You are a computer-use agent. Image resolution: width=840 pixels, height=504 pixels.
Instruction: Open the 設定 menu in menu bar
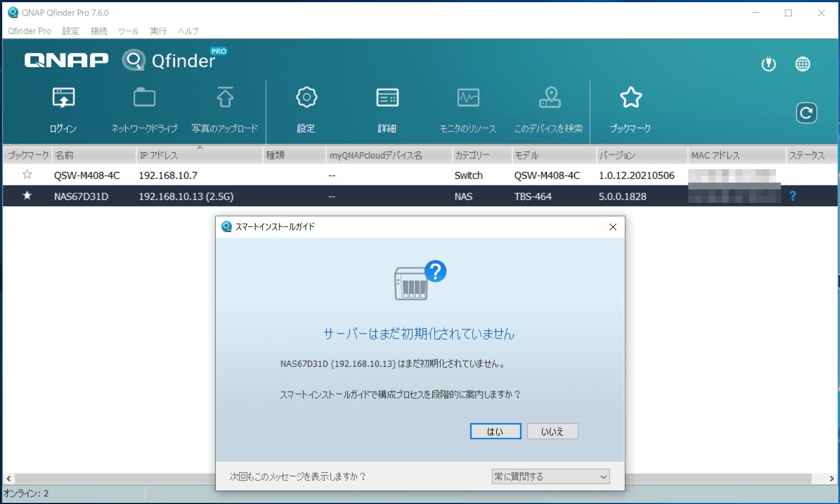pos(70,31)
